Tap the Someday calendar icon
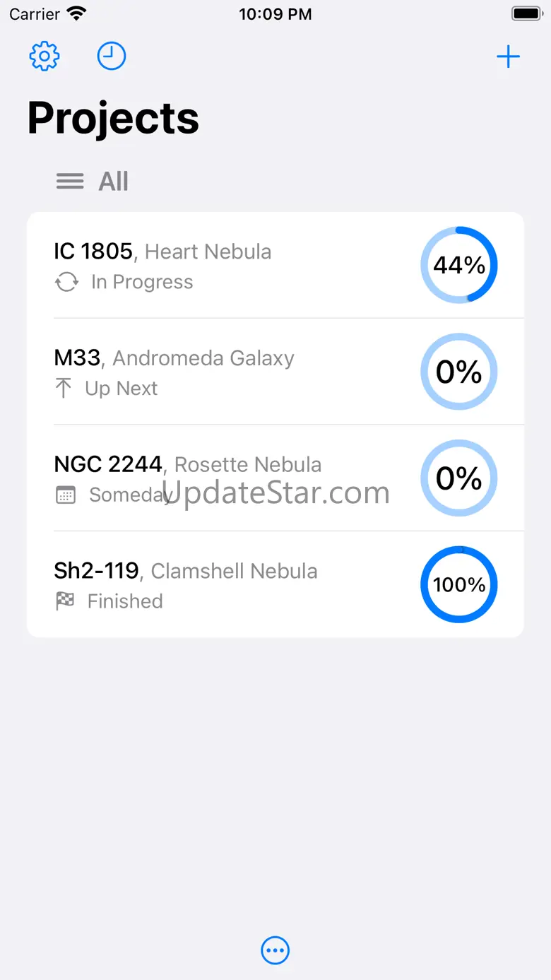 pos(65,495)
